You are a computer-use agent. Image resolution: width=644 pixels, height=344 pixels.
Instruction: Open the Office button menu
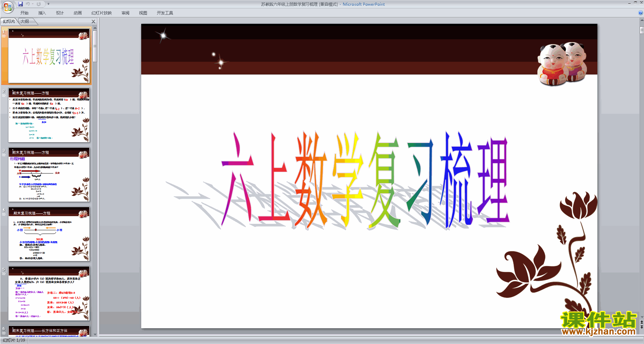[x=7, y=7]
